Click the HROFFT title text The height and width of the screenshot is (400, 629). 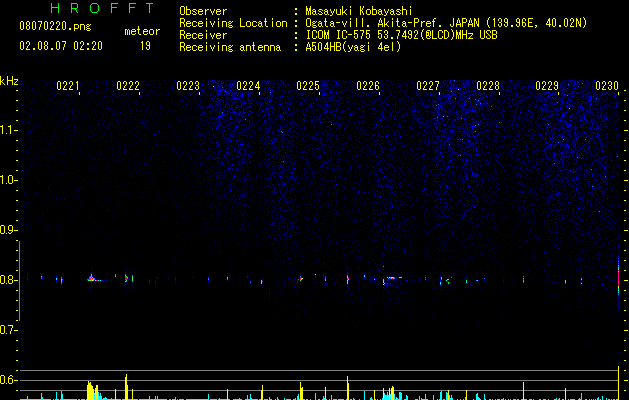point(102,8)
